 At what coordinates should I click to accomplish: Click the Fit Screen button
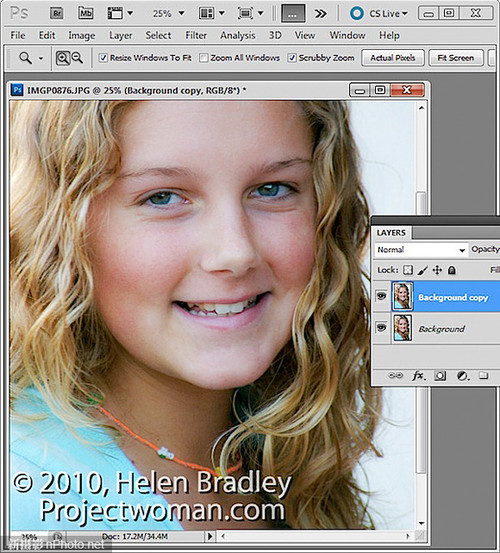[x=455, y=58]
